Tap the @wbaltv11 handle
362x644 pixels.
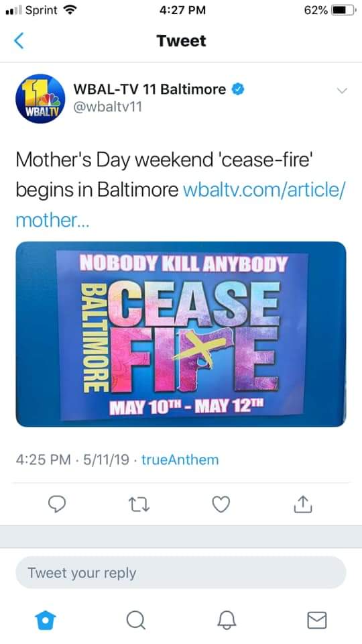[107, 107]
